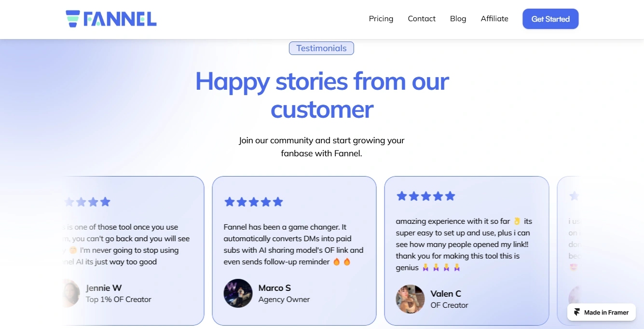This screenshot has height=329, width=644.
Task: Click the Fannel funnel logo icon
Action: (x=73, y=19)
